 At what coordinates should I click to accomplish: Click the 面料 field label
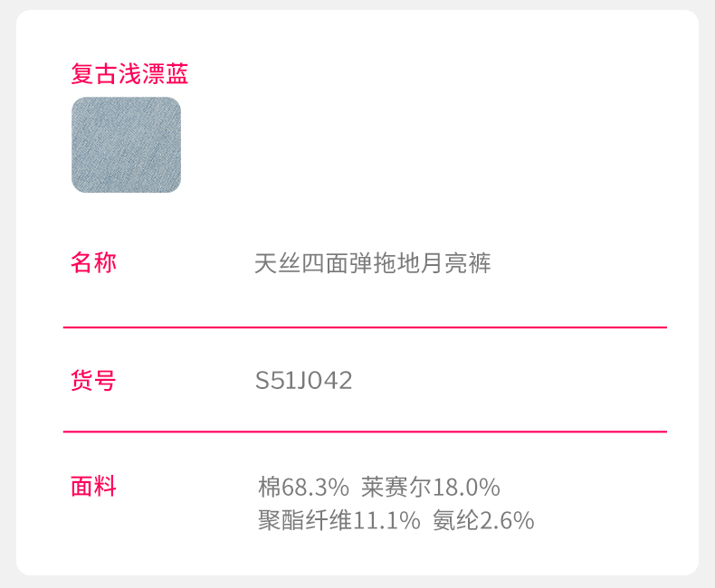click(93, 487)
